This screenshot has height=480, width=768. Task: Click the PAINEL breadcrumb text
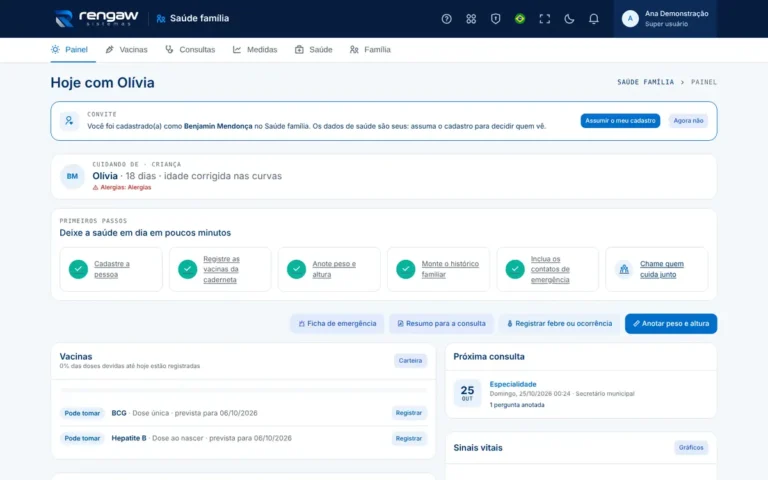point(704,82)
